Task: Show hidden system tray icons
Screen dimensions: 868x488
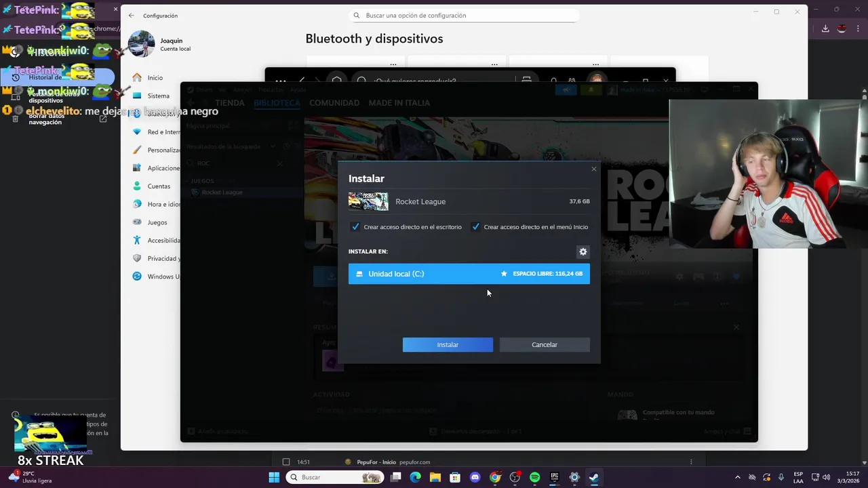Action: point(737,477)
